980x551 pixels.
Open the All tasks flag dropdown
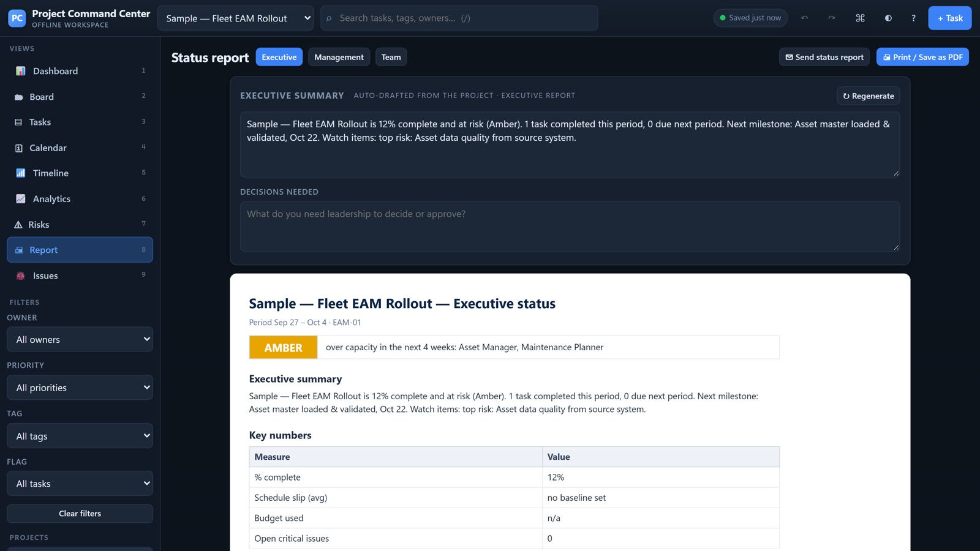point(80,484)
